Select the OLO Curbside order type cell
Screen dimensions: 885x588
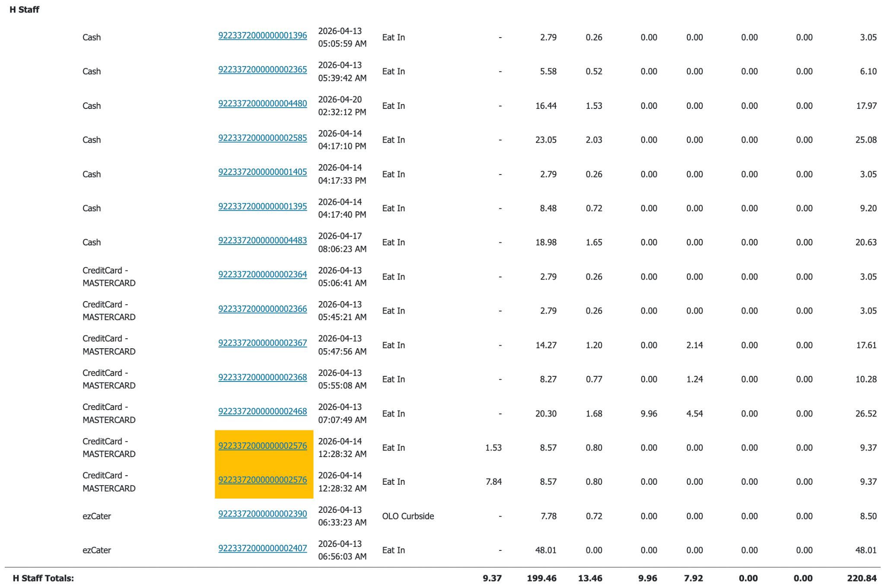click(x=408, y=516)
